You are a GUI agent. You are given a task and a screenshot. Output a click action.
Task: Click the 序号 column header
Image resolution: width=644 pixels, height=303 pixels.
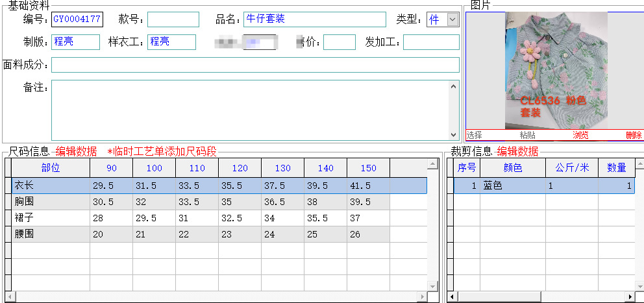coord(467,168)
